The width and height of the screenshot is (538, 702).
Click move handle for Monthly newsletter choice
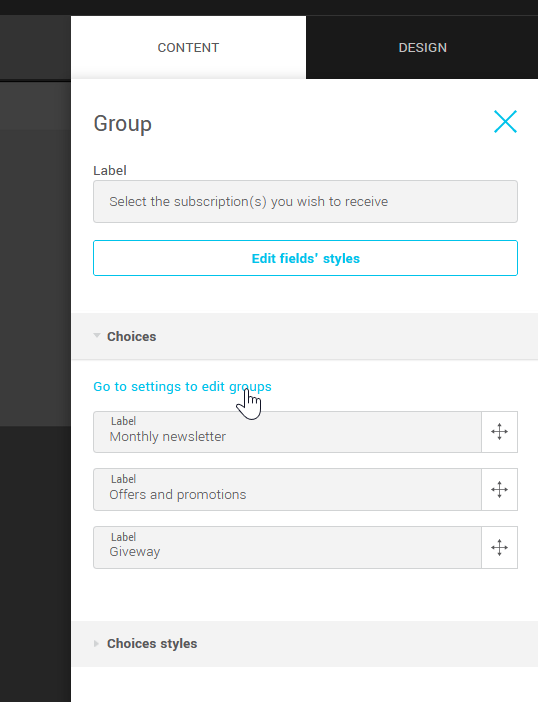click(x=500, y=432)
